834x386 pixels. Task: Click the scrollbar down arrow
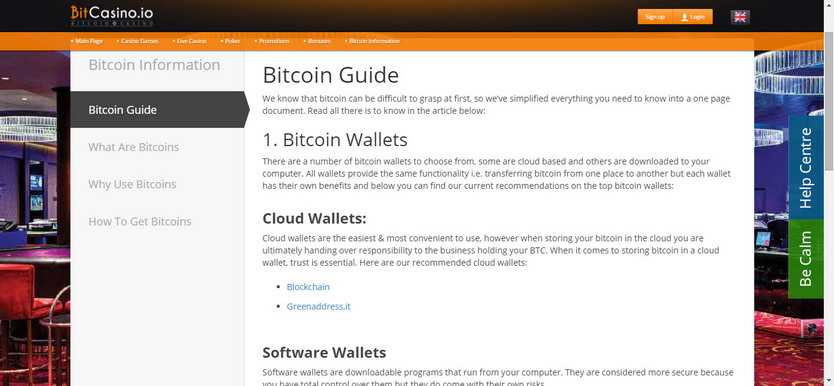tap(829, 382)
